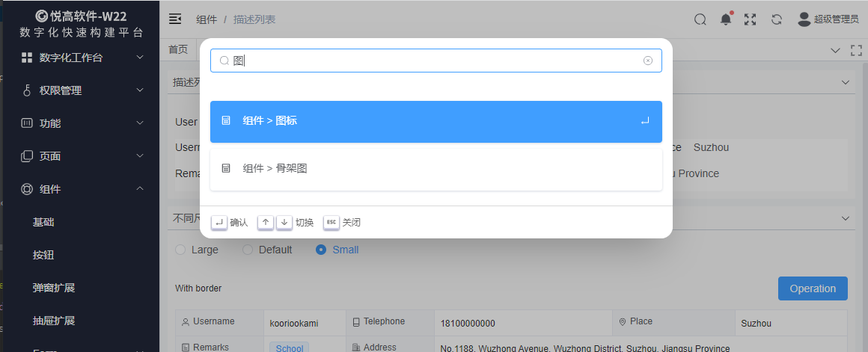Click the ESC key hint icon

pyautogui.click(x=331, y=222)
